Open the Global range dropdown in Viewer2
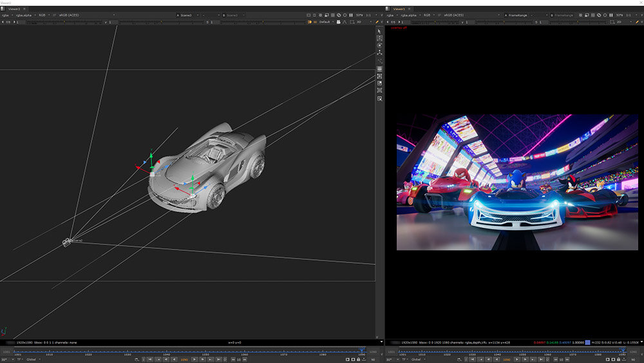 [33, 359]
